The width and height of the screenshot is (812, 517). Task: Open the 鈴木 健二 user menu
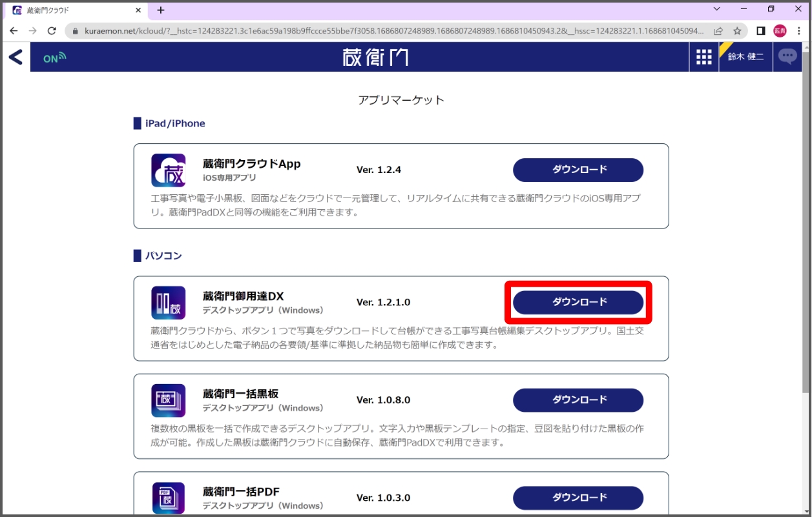(745, 57)
